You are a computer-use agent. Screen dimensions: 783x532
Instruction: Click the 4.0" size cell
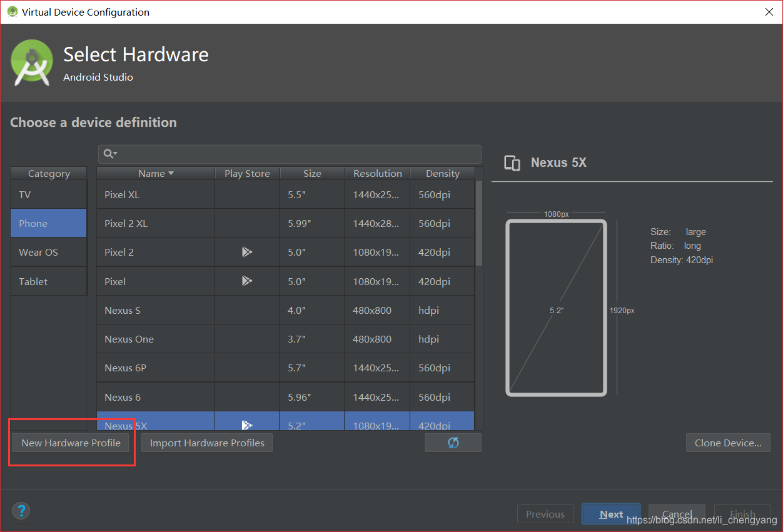pyautogui.click(x=312, y=310)
